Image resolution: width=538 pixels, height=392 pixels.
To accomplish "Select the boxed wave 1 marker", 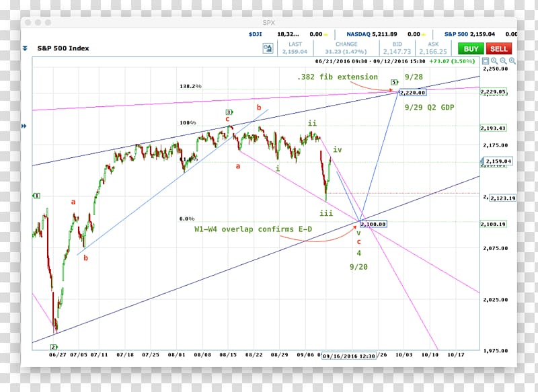I will (37, 196).
